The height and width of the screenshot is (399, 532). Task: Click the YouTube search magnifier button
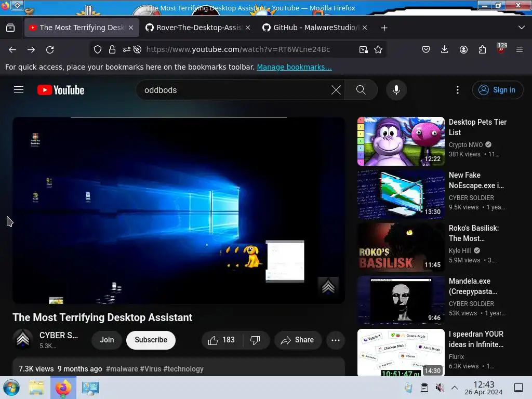click(361, 90)
